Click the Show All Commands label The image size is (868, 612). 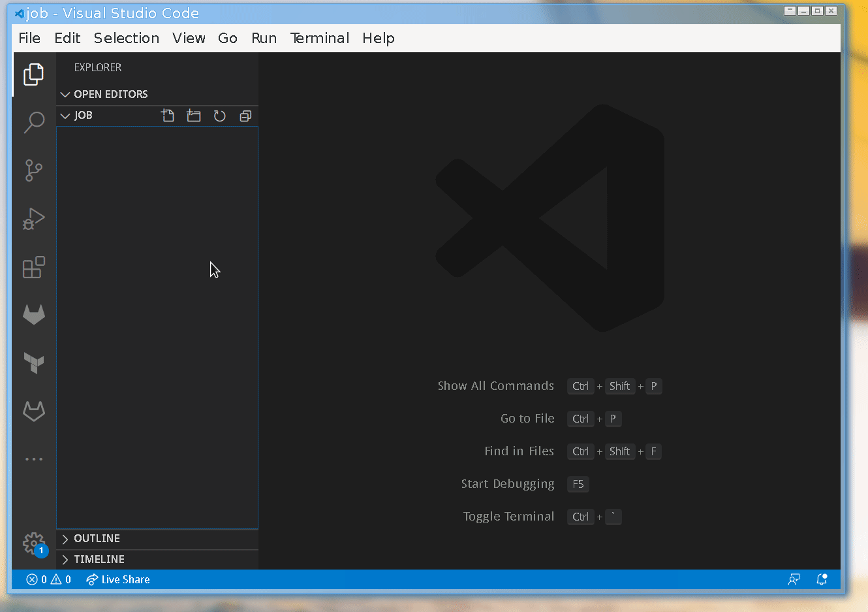click(x=496, y=386)
